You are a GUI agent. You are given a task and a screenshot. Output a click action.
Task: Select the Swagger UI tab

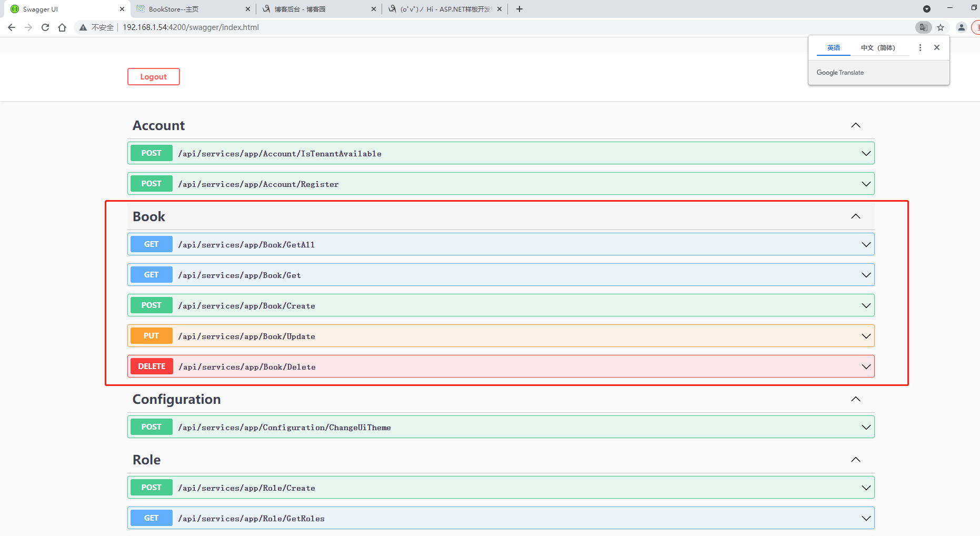[67, 9]
